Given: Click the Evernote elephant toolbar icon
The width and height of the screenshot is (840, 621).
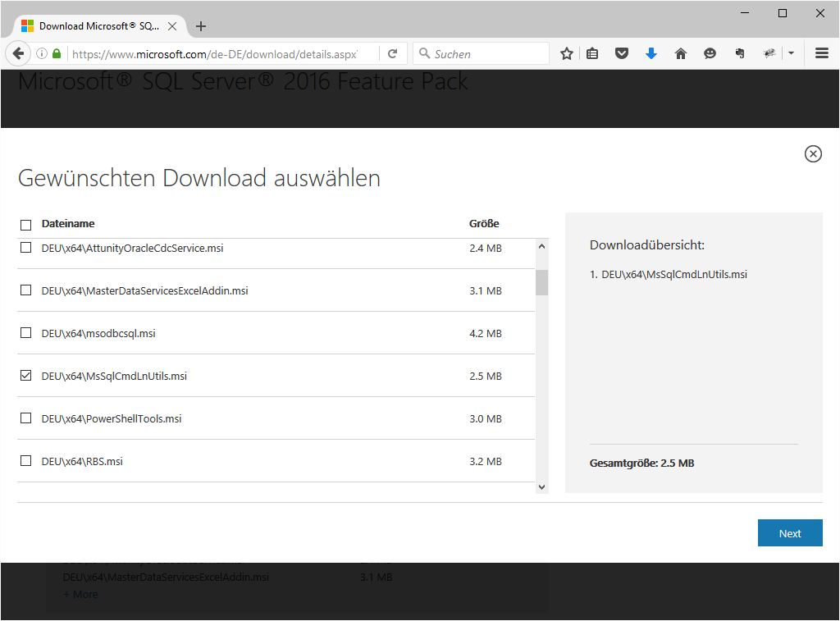Looking at the screenshot, I should [740, 53].
